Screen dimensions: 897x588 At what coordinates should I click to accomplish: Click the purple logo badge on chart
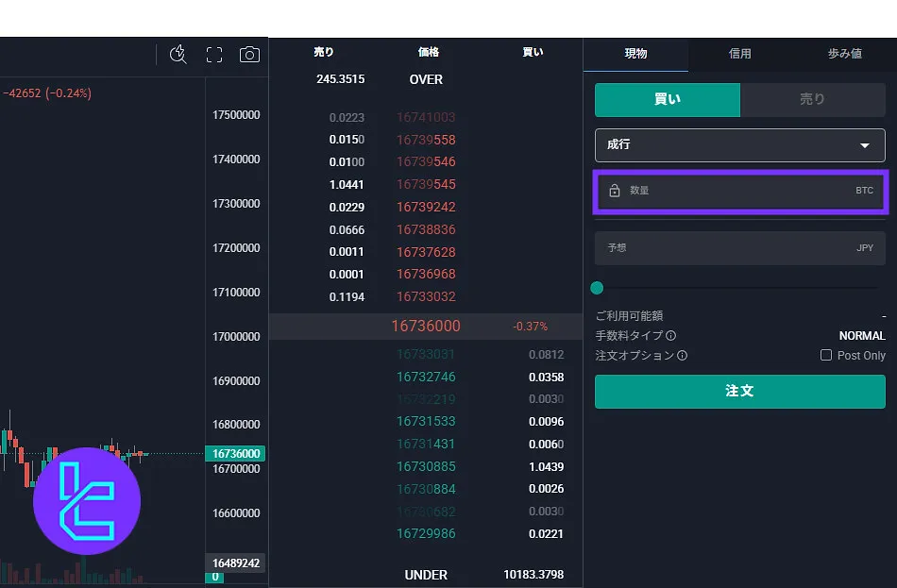coord(87,501)
